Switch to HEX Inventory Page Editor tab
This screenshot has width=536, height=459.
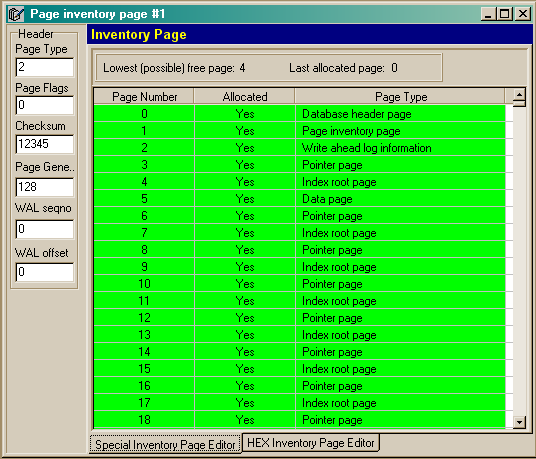point(311,443)
